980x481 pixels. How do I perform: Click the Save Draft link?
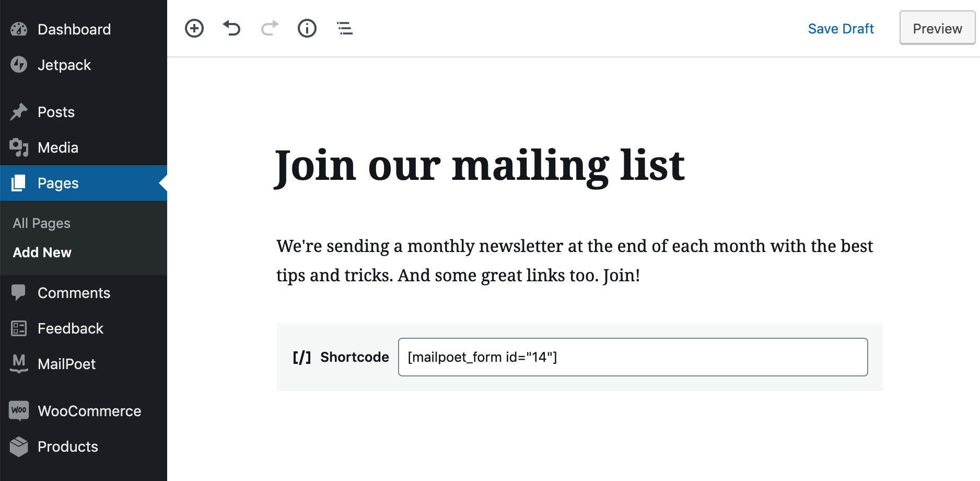(841, 29)
